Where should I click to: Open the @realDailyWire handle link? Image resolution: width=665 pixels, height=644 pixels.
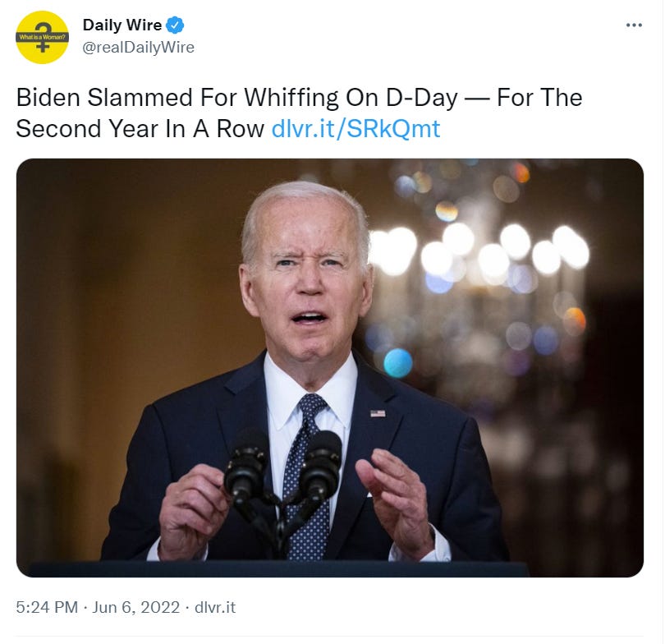click(138, 47)
